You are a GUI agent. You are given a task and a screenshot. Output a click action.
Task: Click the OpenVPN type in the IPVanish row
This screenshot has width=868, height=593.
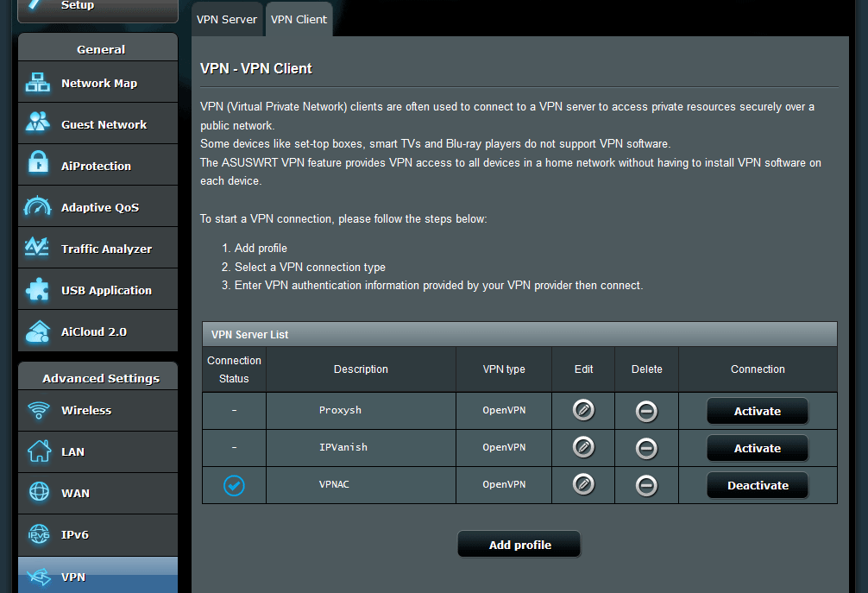[504, 447]
